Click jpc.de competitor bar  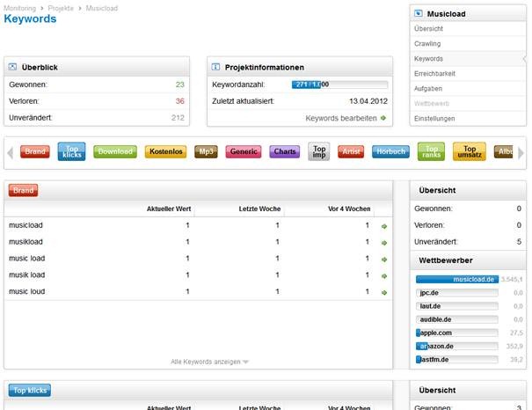click(x=457, y=293)
